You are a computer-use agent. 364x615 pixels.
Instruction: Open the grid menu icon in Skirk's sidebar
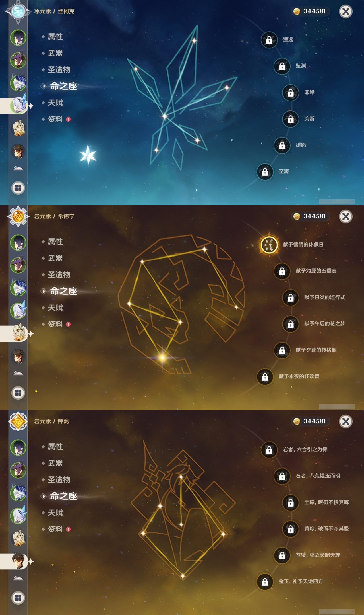click(18, 188)
